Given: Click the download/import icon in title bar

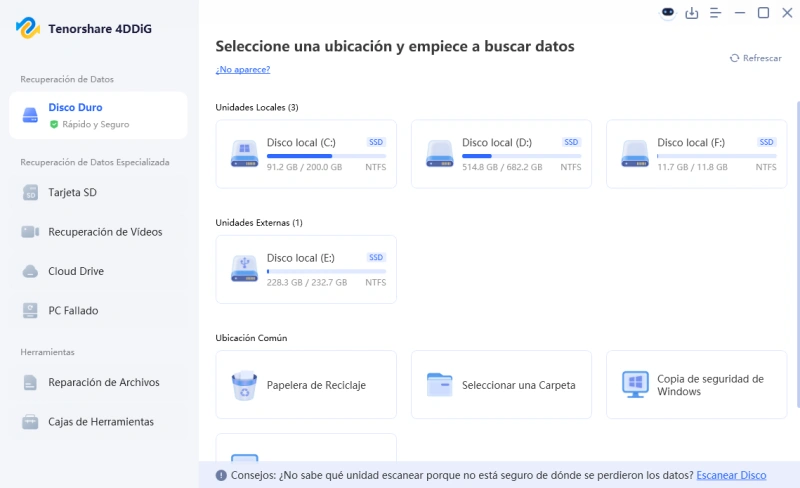Looking at the screenshot, I should pyautogui.click(x=692, y=13).
